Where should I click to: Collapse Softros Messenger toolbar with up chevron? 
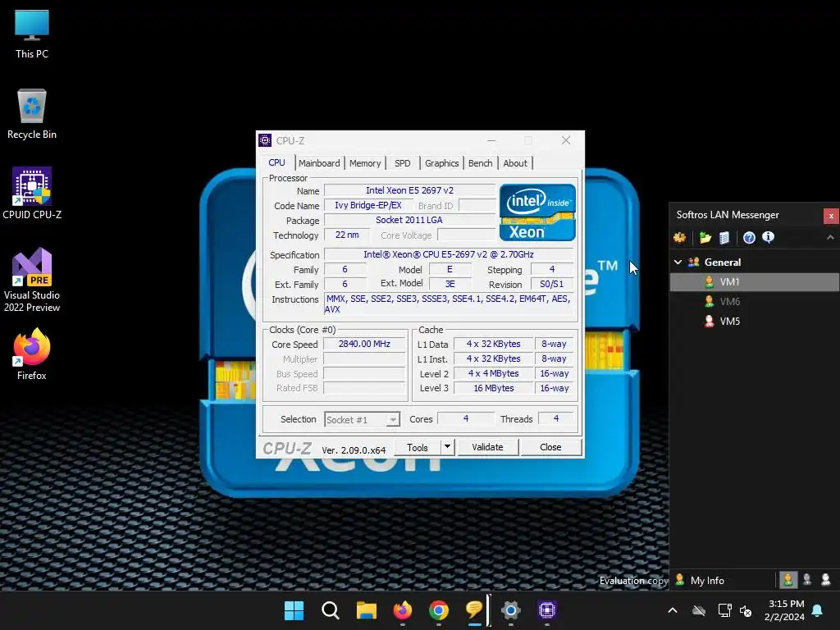pyautogui.click(x=830, y=237)
